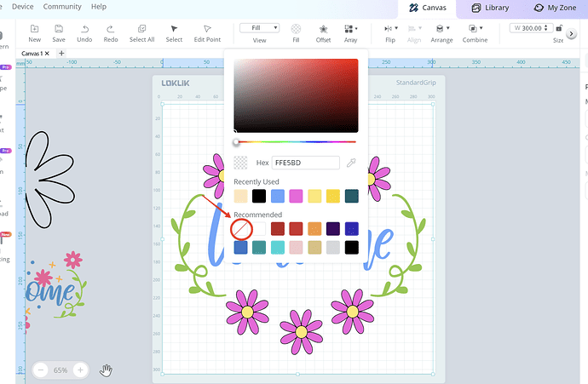The width and height of the screenshot is (588, 384).
Task: Switch to the Canvas tab
Action: 427,8
